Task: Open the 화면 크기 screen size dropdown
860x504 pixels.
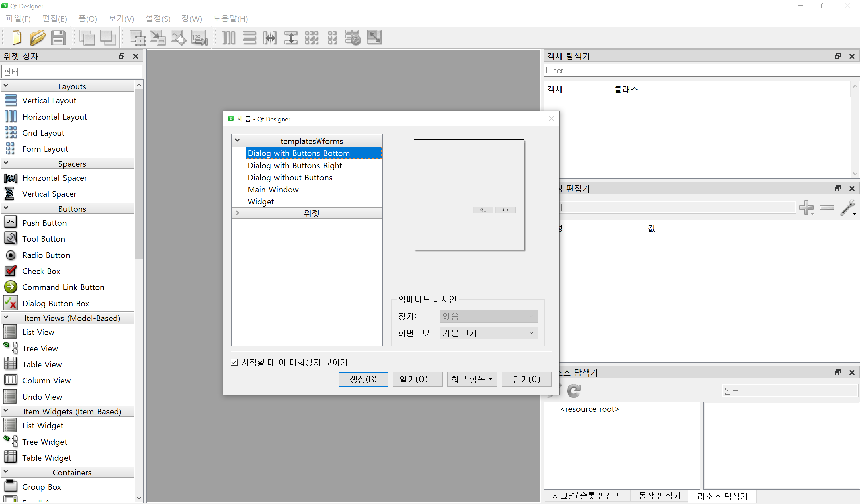Action: pos(488,333)
